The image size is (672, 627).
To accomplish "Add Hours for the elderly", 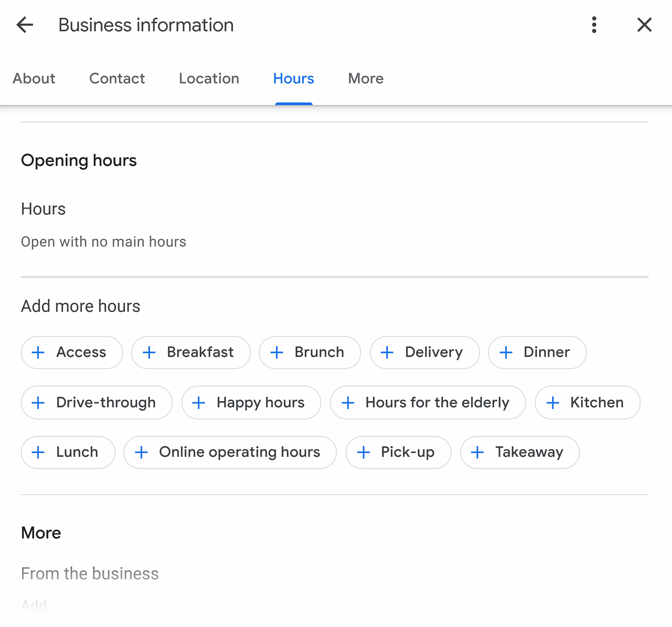I will 428,402.
